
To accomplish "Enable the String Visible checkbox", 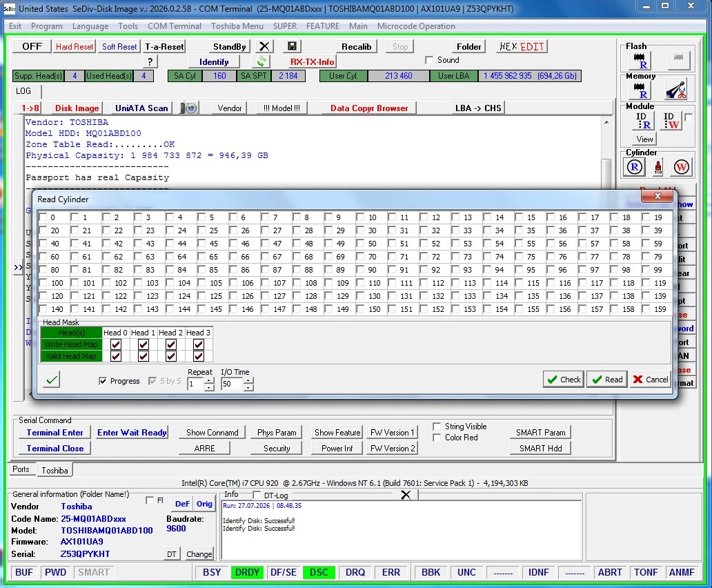I will coord(437,427).
